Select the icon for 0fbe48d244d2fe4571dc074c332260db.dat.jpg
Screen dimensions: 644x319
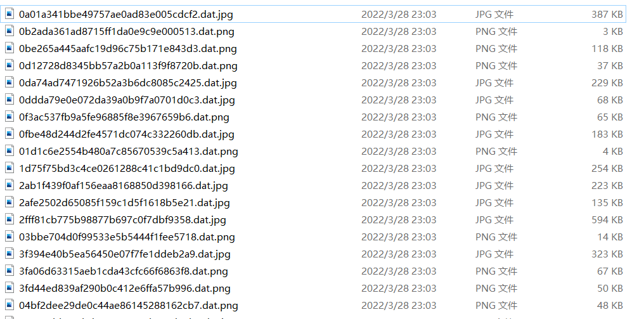point(10,134)
